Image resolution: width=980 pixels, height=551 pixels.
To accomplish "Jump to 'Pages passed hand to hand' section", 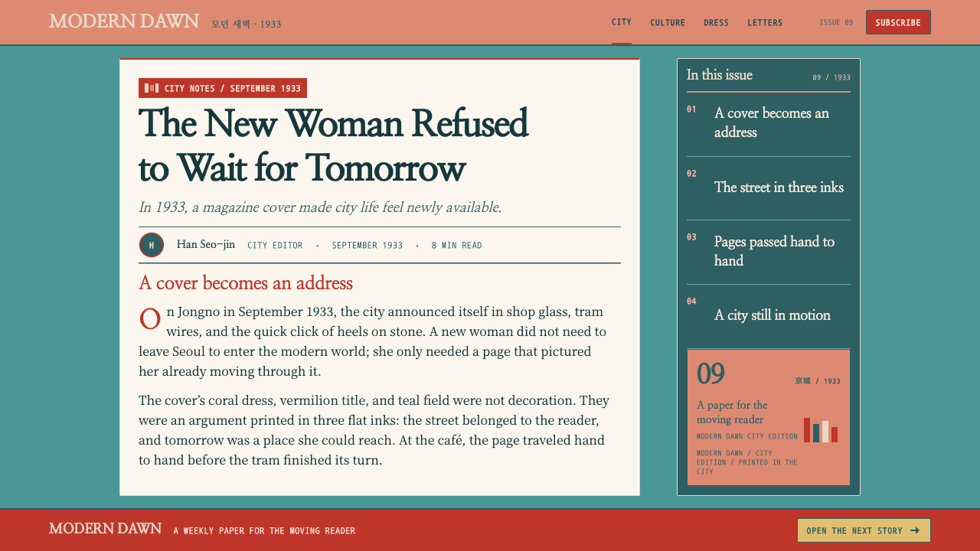I will click(x=769, y=251).
